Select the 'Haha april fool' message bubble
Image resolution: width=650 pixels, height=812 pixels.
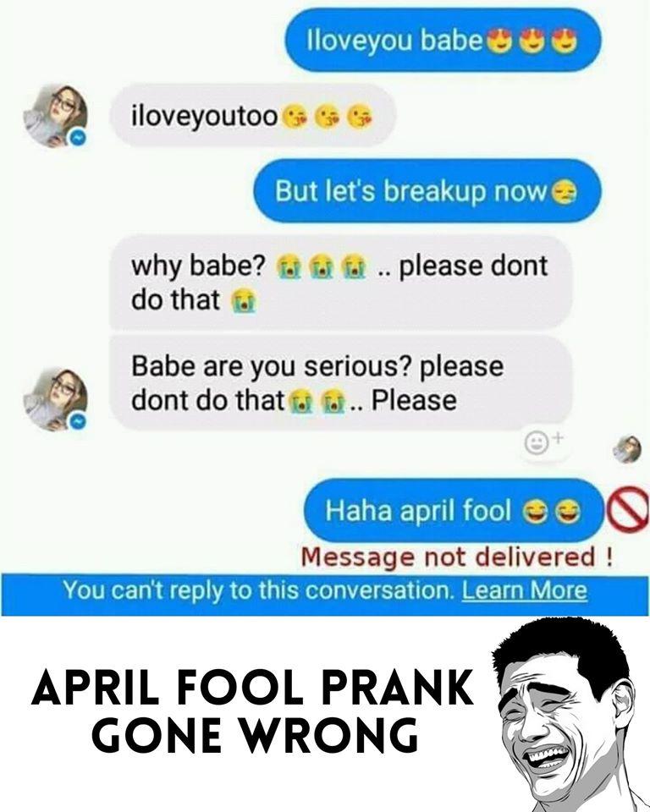pos(454,511)
